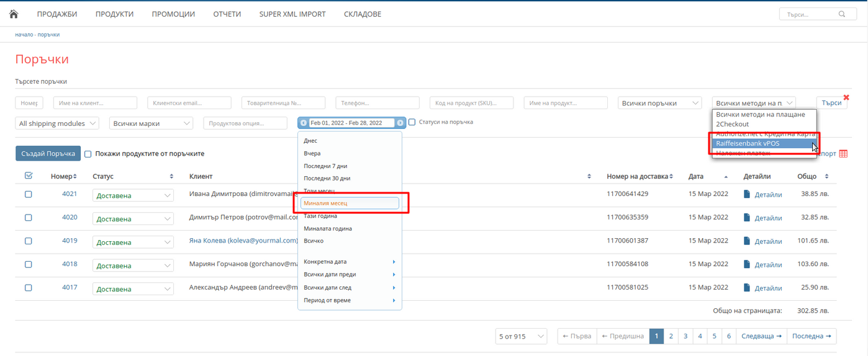Click the 'Търси' search button
The width and height of the screenshot is (868, 356).
[x=831, y=103]
